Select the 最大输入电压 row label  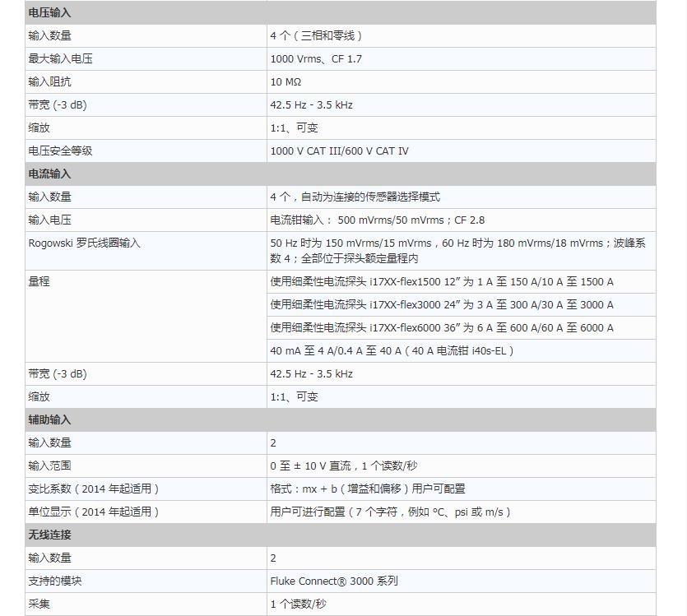[60, 59]
